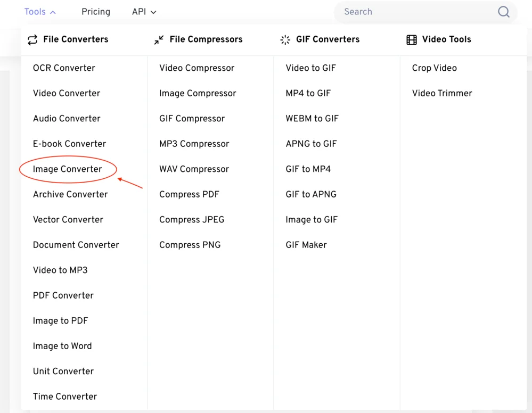Expand the API dropdown
Image resolution: width=532 pixels, height=413 pixels.
click(x=144, y=12)
